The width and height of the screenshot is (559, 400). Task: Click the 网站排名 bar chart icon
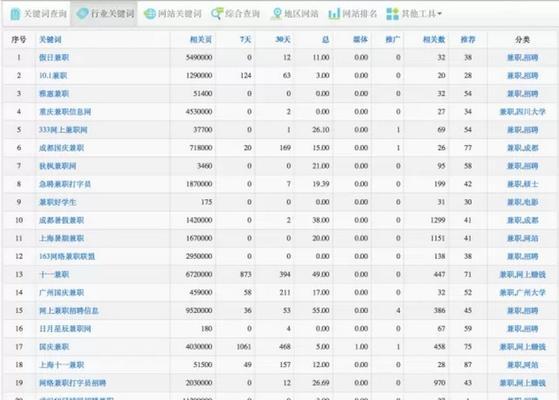334,14
